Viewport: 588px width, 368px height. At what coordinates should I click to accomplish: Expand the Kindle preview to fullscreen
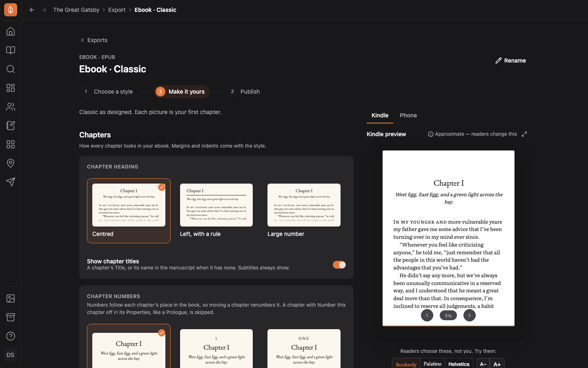(x=524, y=134)
